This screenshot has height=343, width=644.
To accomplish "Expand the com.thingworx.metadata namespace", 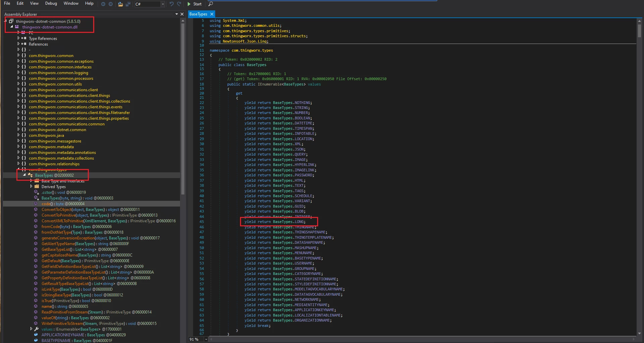I will [18, 147].
